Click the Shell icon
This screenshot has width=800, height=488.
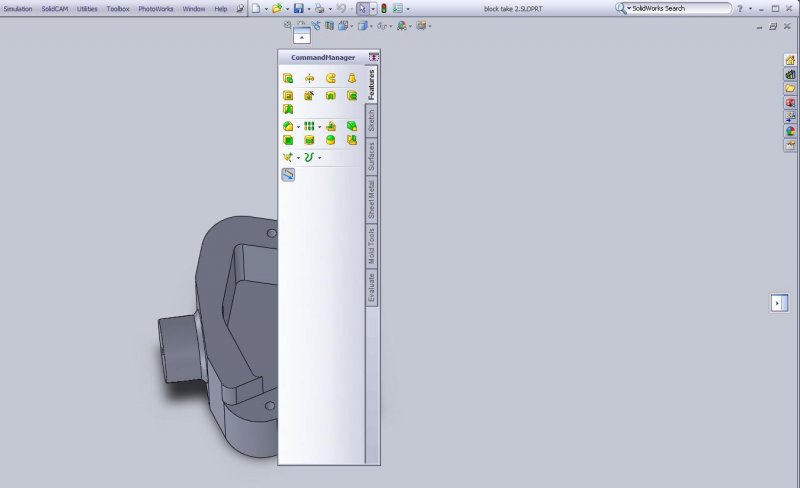click(288, 140)
